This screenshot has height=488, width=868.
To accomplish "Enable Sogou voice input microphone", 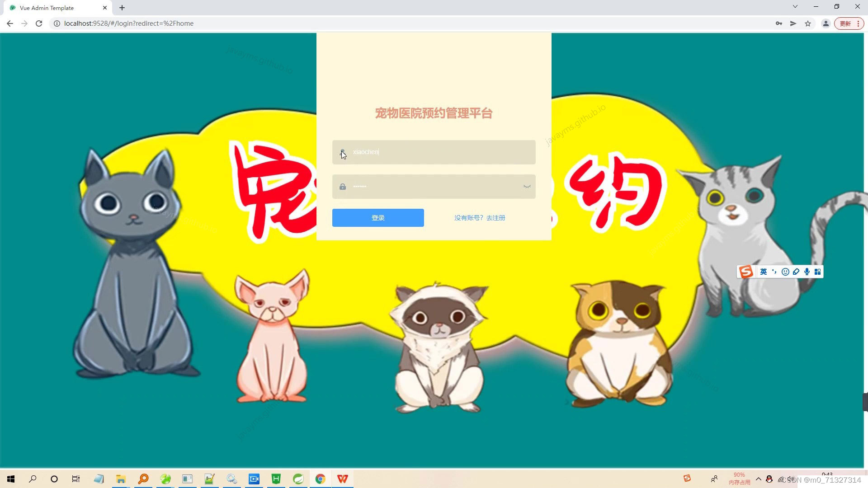I will [x=807, y=272].
